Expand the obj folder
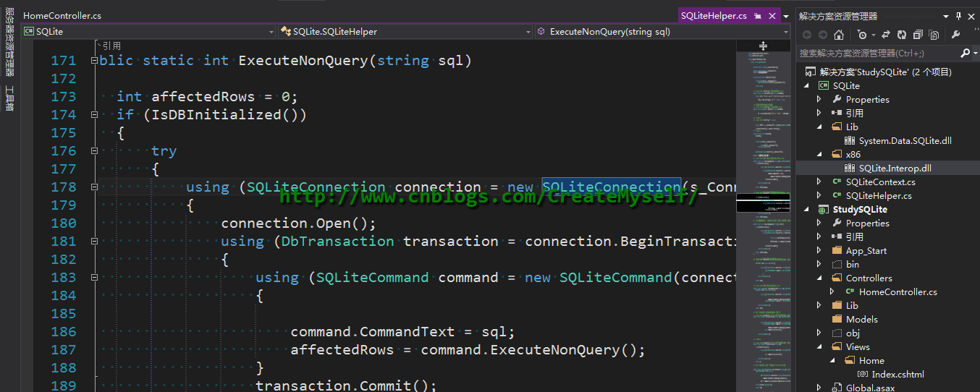 point(819,333)
